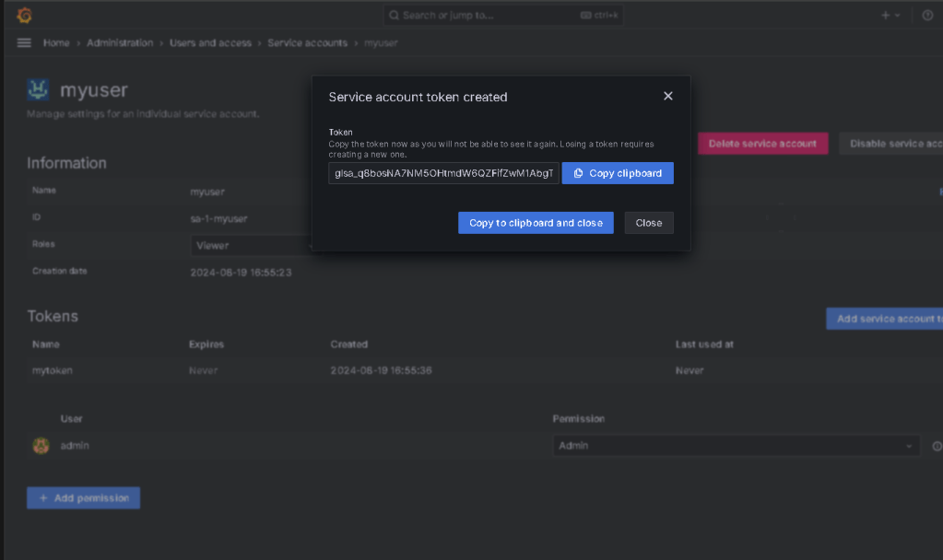
Task: Click the search magnifier icon
Action: click(x=394, y=15)
